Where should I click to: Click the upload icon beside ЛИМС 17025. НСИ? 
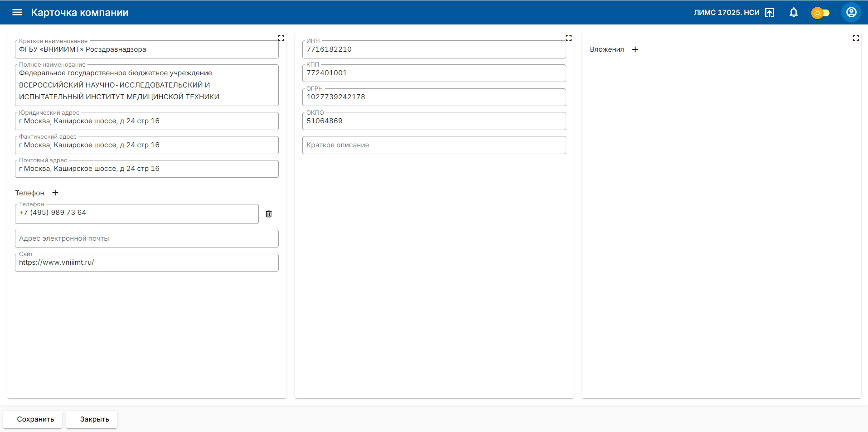769,12
